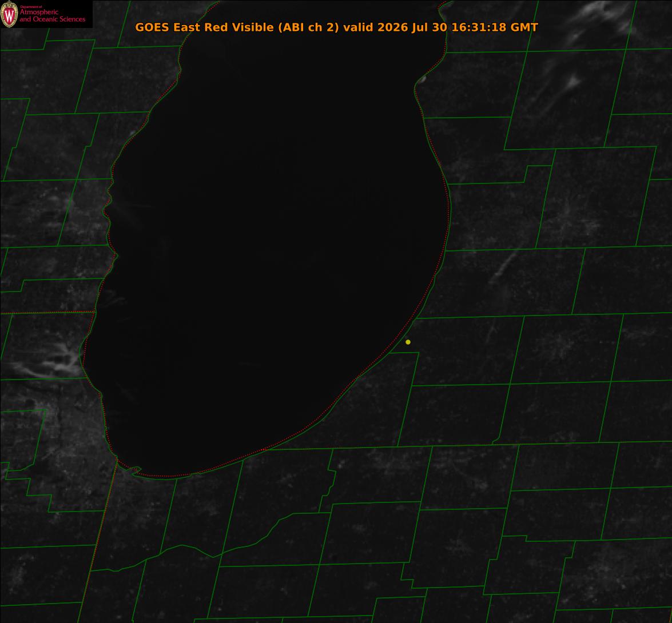Click the "Department of" text above the logo name
The image size is (672, 623).
pos(31,7)
